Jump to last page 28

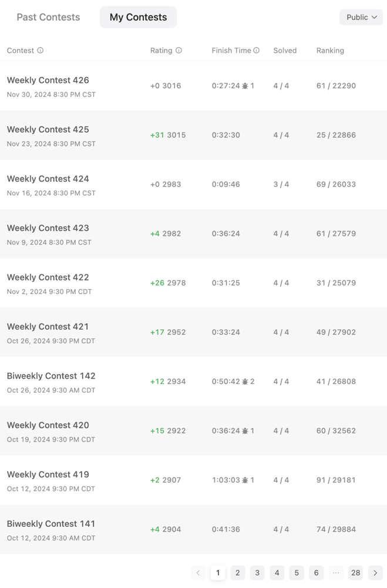pyautogui.click(x=355, y=573)
